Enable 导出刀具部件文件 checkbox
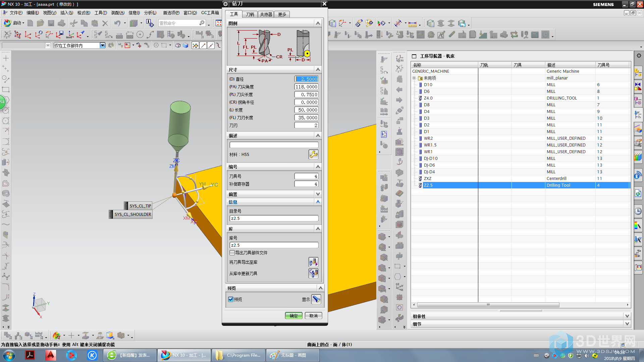 click(x=232, y=253)
